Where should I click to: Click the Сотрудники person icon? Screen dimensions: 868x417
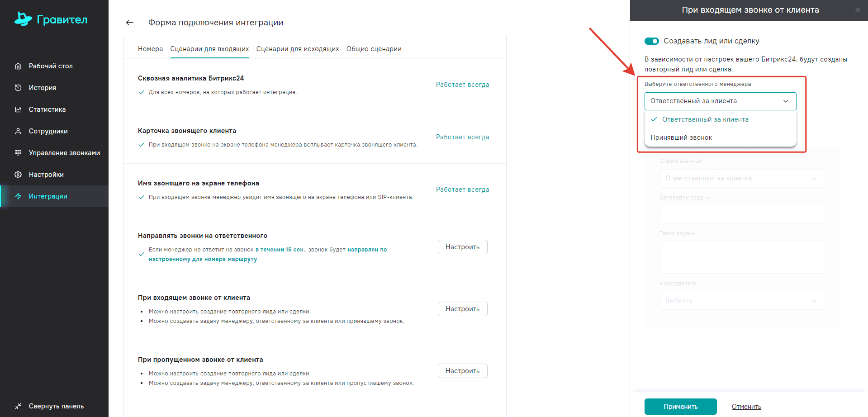tap(18, 131)
